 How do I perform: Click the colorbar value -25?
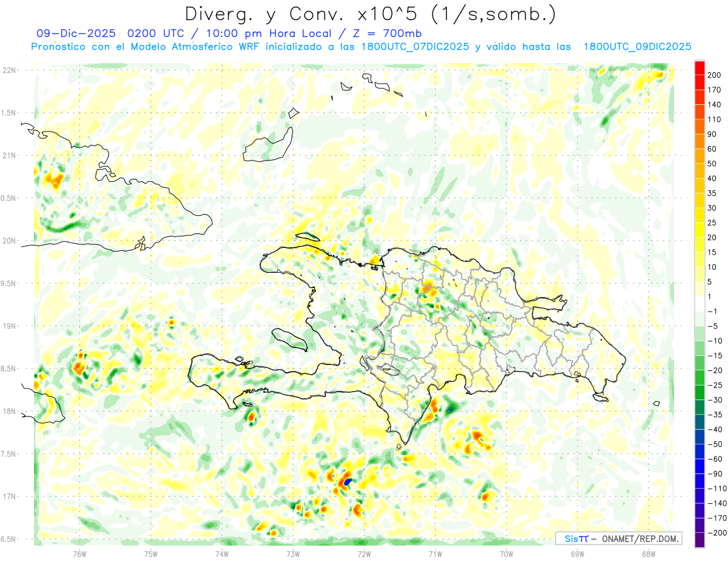tap(716, 386)
